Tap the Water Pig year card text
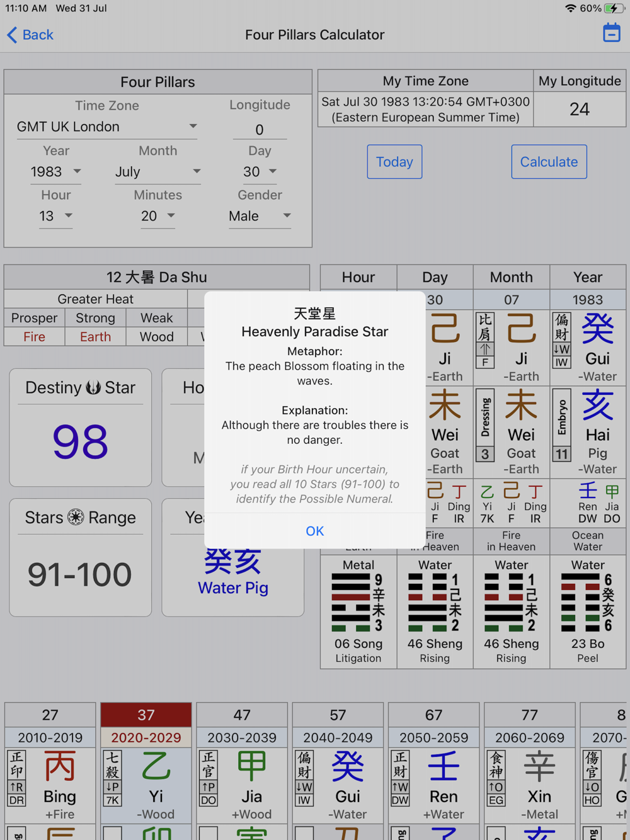630x840 pixels. point(233,588)
